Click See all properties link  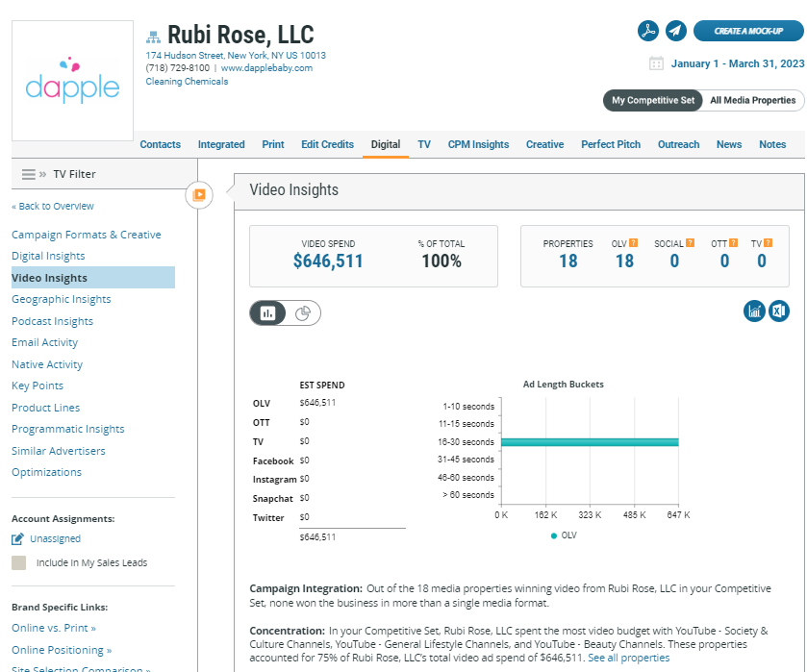point(628,659)
